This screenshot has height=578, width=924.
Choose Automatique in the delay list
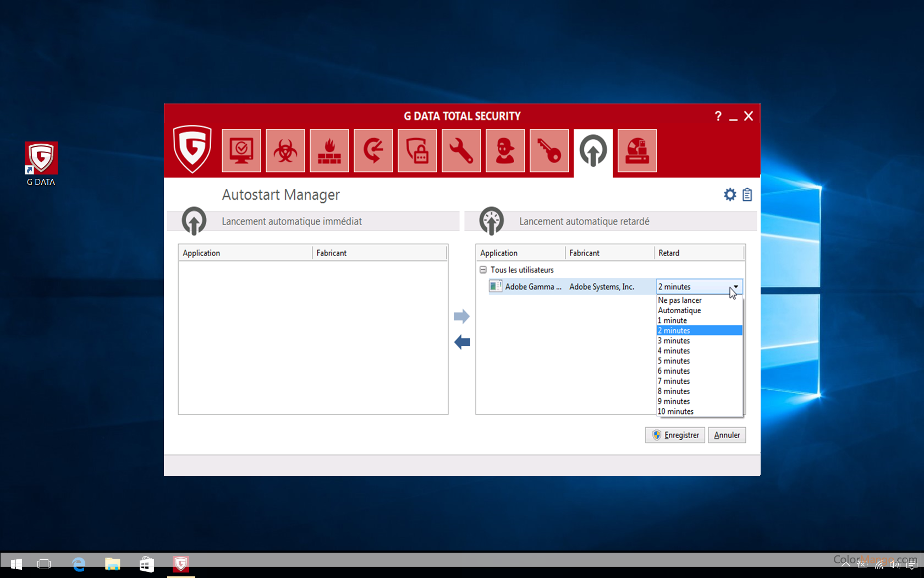pos(700,310)
